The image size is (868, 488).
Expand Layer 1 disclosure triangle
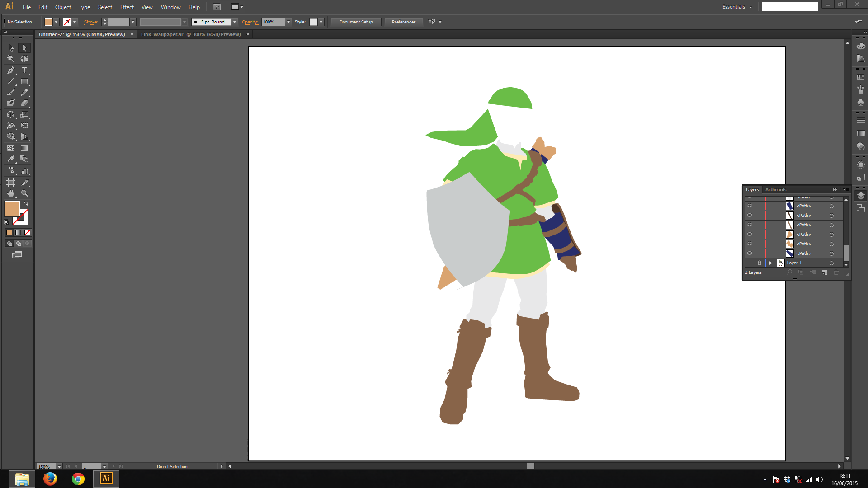point(771,263)
